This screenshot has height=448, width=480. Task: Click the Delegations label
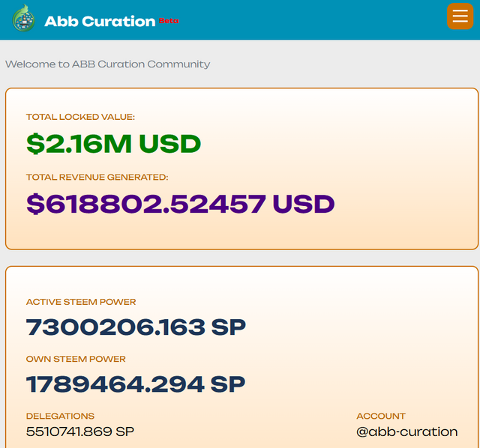click(x=60, y=416)
